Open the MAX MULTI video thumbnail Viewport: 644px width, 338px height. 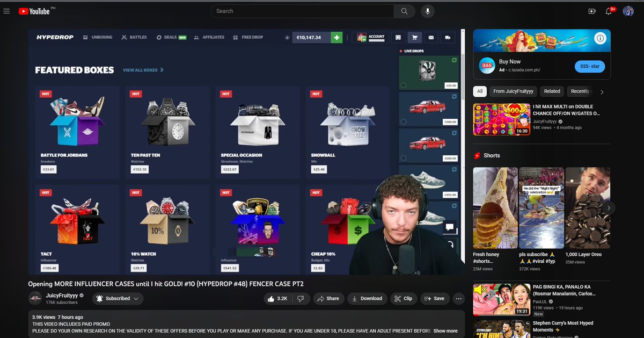[x=501, y=119]
